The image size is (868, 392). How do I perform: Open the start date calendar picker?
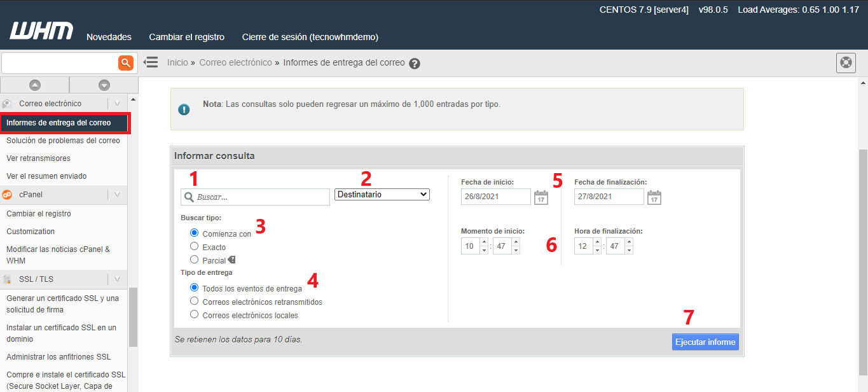pos(541,197)
